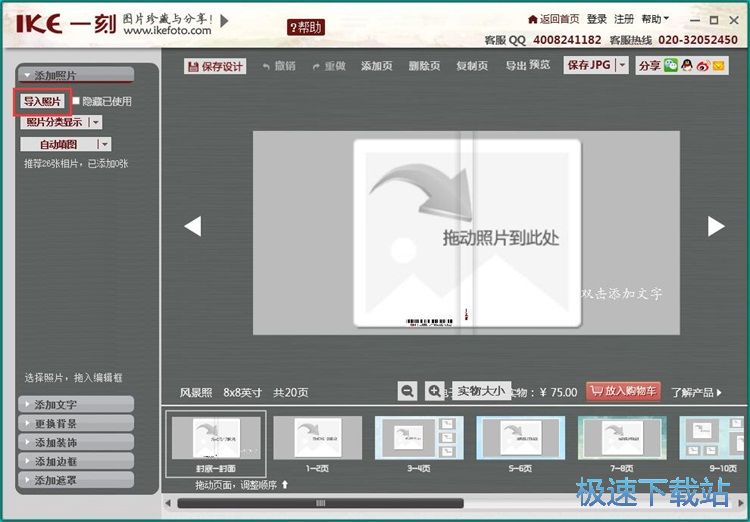Click the play arrow beside the IKE logo
750x522 pixels.
pos(224,21)
